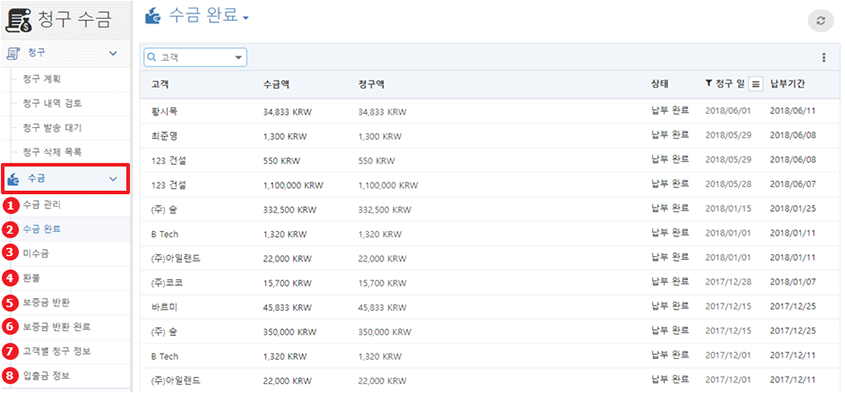Viewport: 845px width, 393px height.
Task: Open 고객별 청구 정보 page
Action: click(x=57, y=351)
